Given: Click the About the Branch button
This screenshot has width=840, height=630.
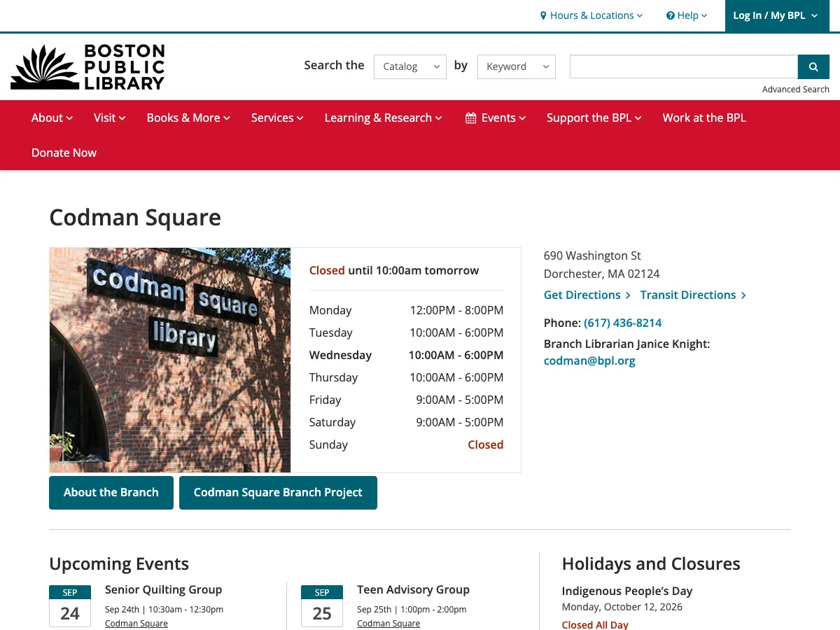Looking at the screenshot, I should (x=111, y=493).
